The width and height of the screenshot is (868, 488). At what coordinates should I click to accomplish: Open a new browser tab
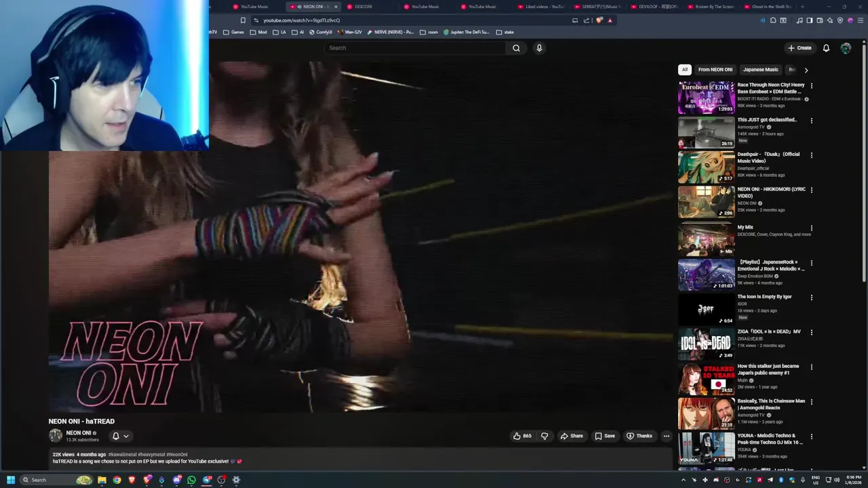802,7
